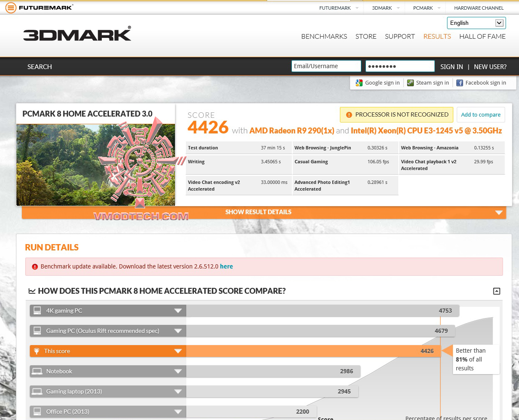Open the SUPPORT menu item
Image resolution: width=519 pixels, height=420 pixels.
click(x=400, y=37)
